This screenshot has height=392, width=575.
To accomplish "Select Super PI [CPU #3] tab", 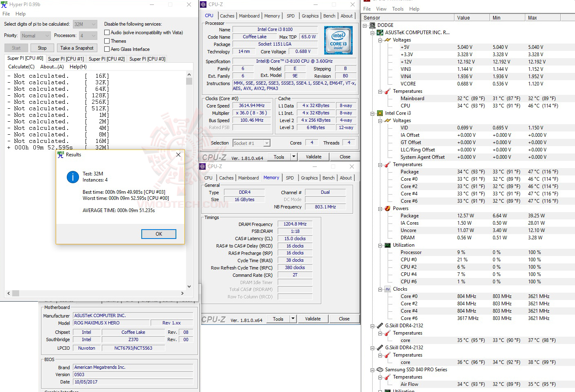I will pyautogui.click(x=147, y=59).
